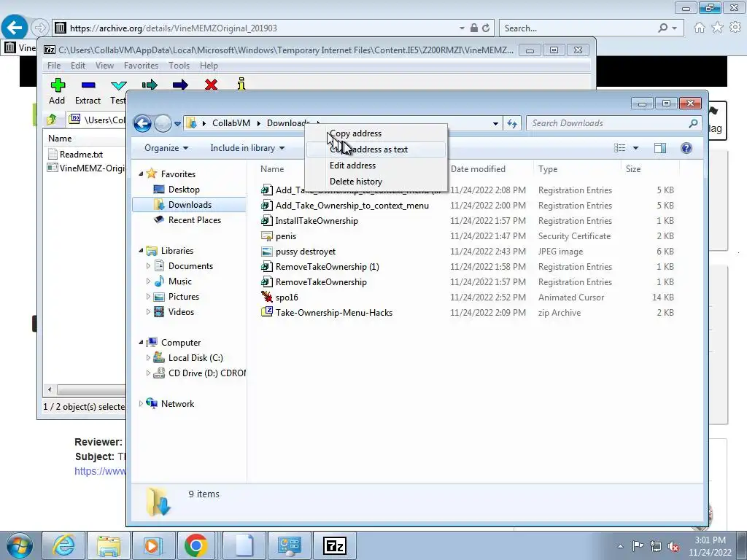Sort files by Size column

[x=633, y=169]
